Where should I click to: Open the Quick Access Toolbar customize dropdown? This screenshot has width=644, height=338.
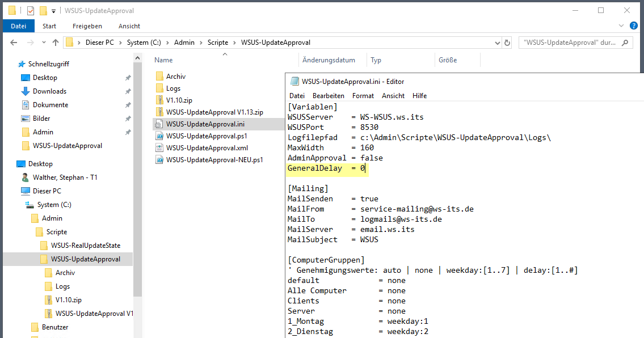(x=53, y=11)
